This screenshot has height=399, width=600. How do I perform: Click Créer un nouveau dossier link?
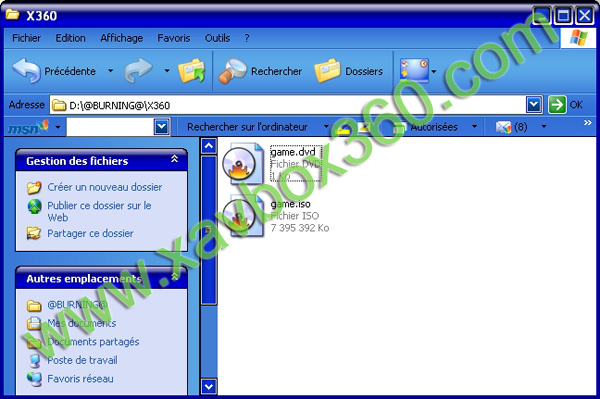click(104, 187)
